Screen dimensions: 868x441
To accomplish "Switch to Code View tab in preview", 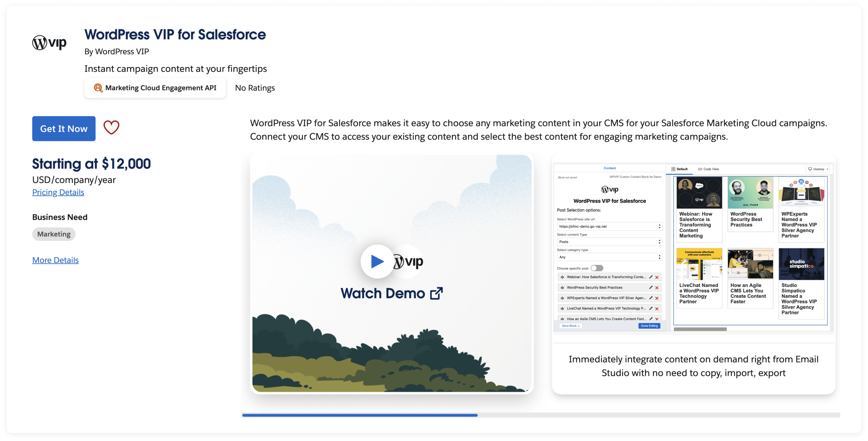I will point(708,169).
